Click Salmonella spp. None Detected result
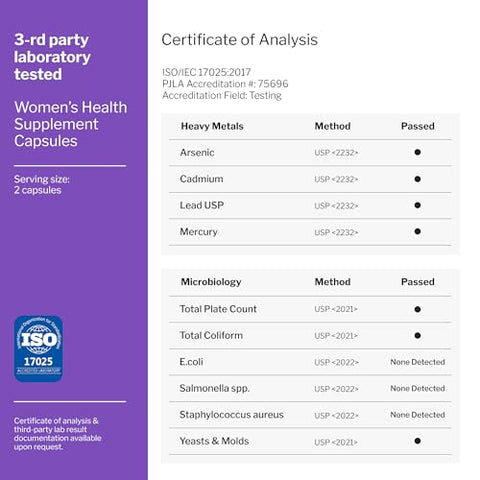 point(418,388)
